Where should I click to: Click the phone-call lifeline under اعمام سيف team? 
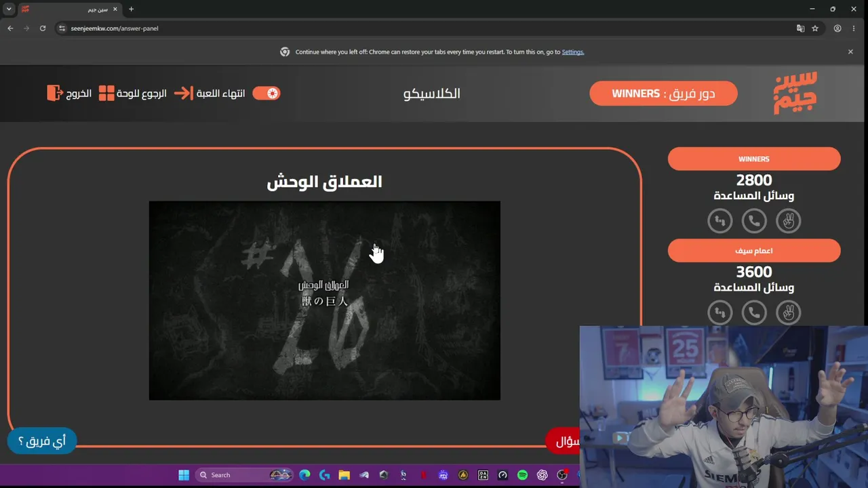(x=754, y=312)
